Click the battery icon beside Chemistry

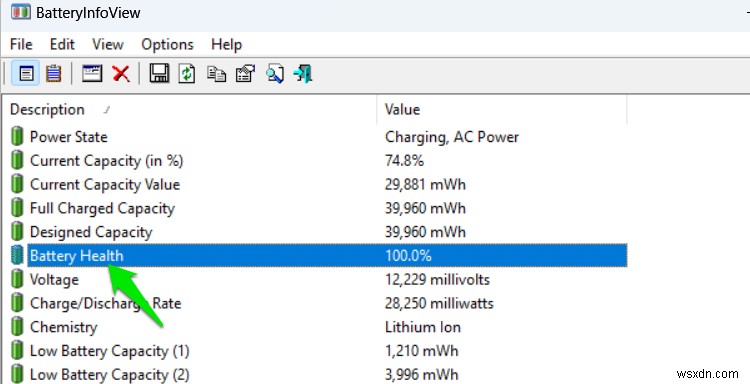tap(17, 327)
